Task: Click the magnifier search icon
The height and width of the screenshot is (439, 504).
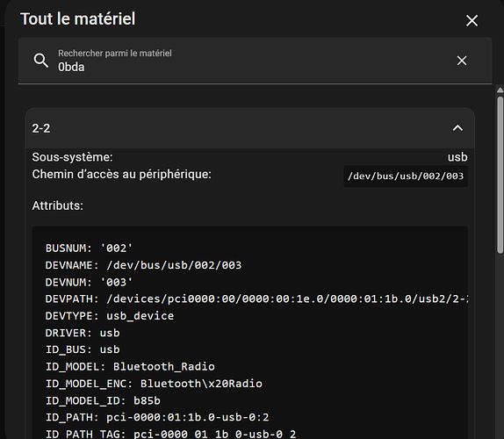Action: pos(41,61)
